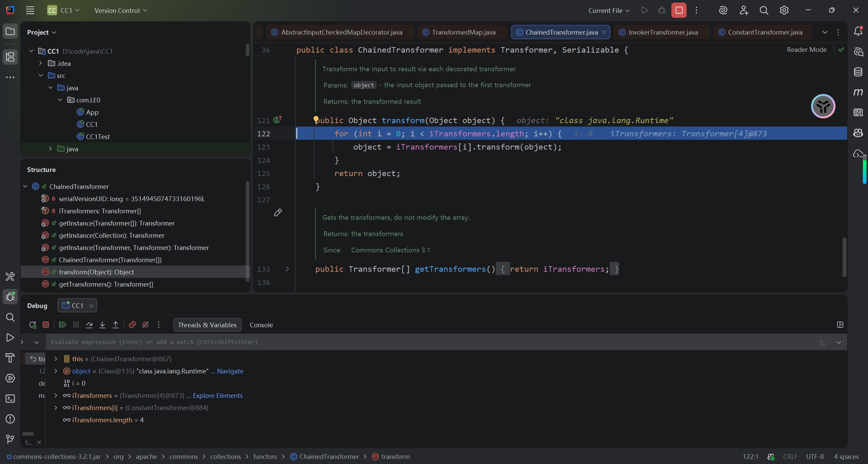Click the Step Into debug icon

[x=102, y=325]
